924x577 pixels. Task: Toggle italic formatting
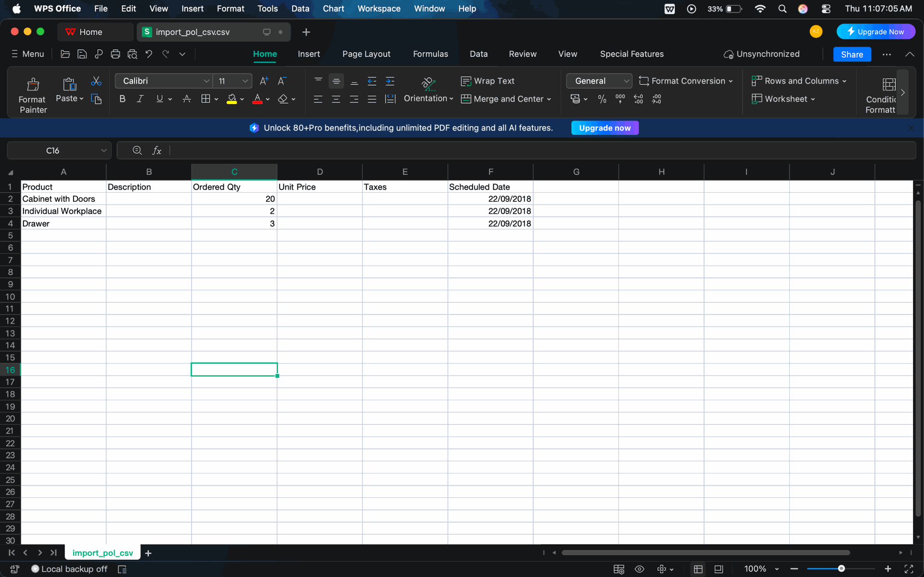pyautogui.click(x=140, y=99)
